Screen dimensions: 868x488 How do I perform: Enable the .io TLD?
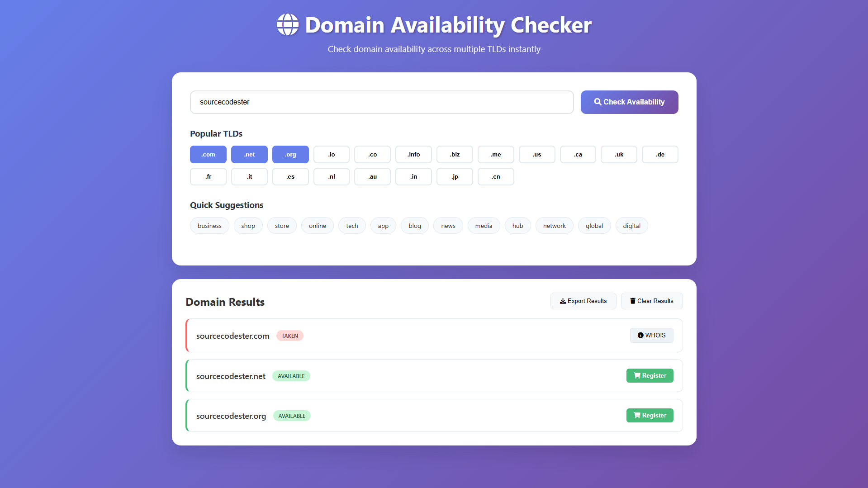click(332, 155)
